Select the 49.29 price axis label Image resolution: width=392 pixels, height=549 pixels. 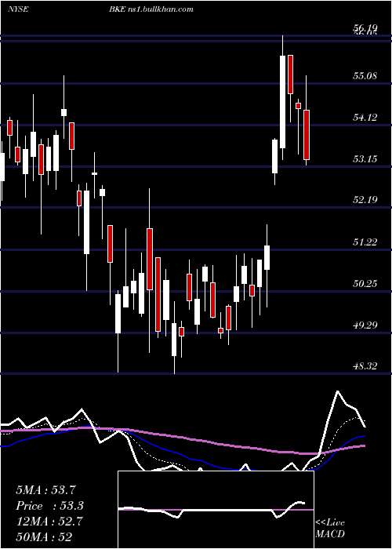[365, 325]
